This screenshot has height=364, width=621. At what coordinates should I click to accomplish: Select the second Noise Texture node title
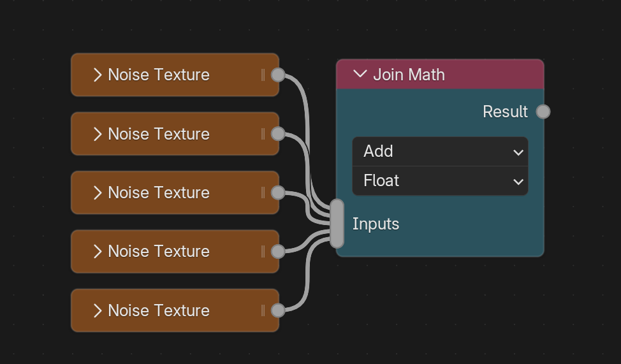point(159,134)
